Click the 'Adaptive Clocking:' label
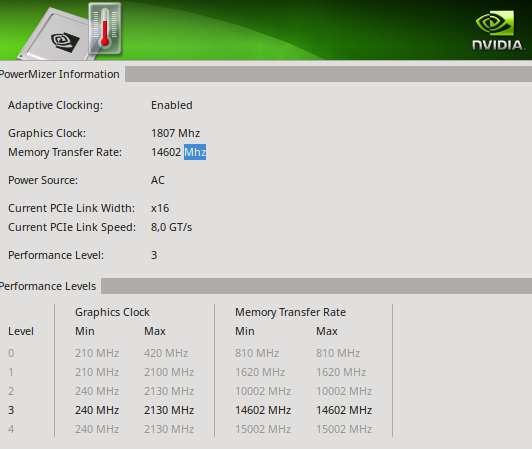 [x=55, y=105]
